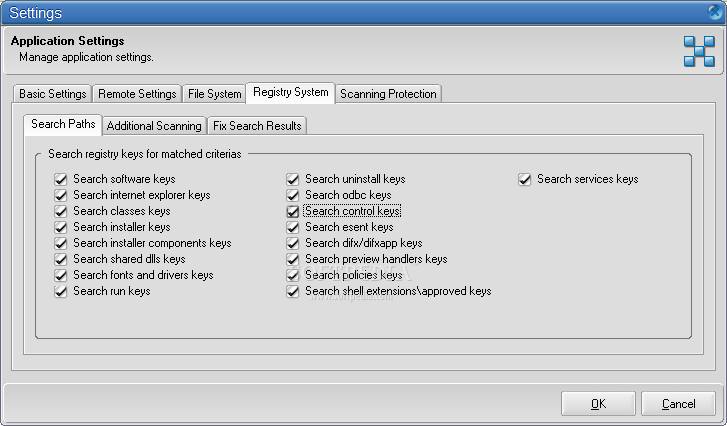The image size is (727, 426).
Task: Uncheck Search installer components keys
Action: (62, 244)
